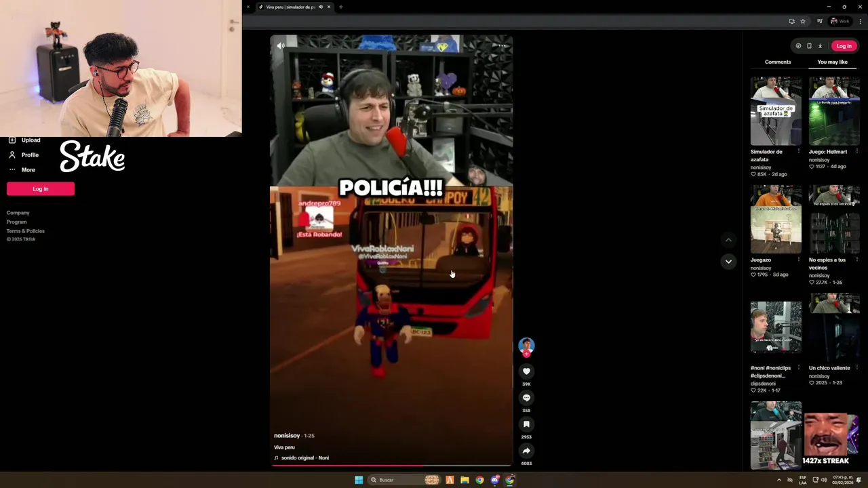This screenshot has width=868, height=488.
Task: Open the Program footer link
Action: tap(17, 222)
